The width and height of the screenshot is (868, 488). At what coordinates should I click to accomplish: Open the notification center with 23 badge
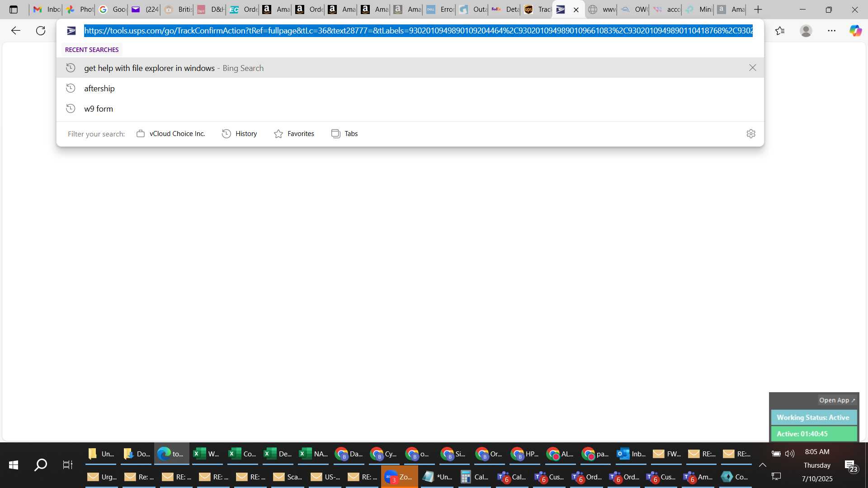click(x=851, y=466)
